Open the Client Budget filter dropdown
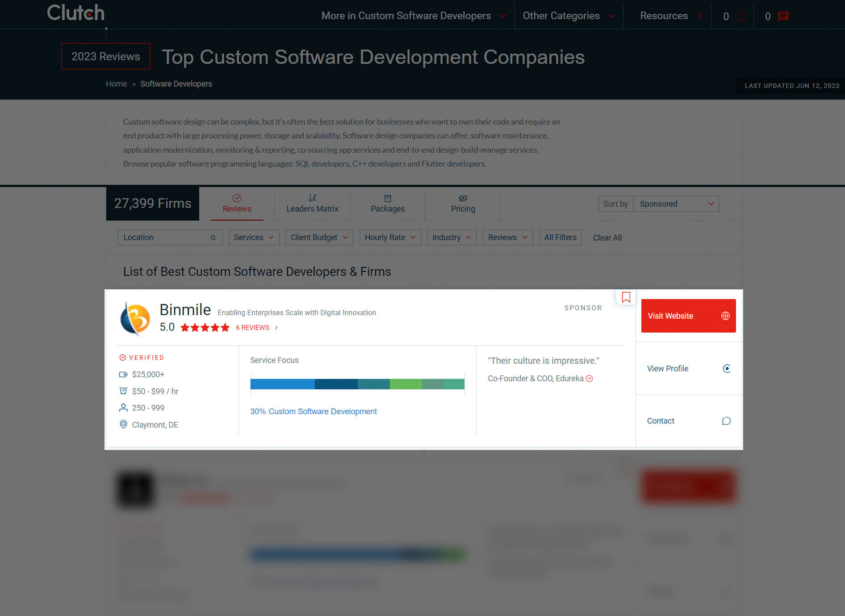The image size is (845, 616). click(x=319, y=237)
